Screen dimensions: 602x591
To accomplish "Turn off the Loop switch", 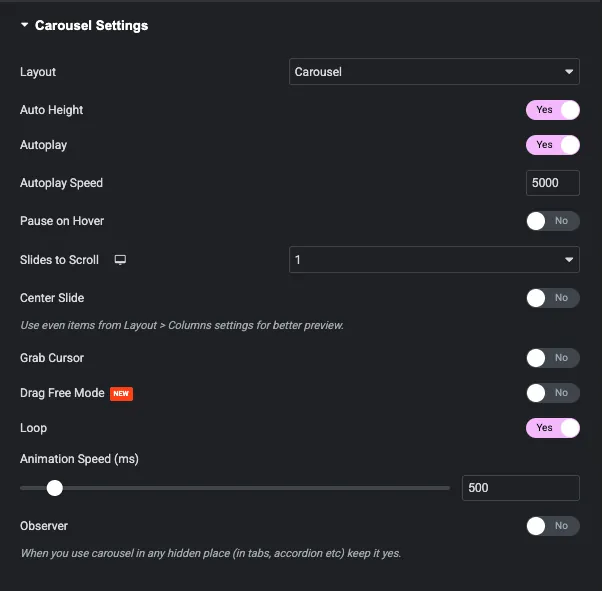I will 552,428.
